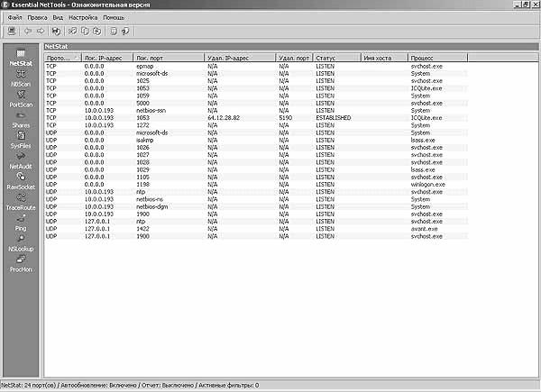Open the Помощь menu
Screen dimensions: 541x392
(115, 17)
